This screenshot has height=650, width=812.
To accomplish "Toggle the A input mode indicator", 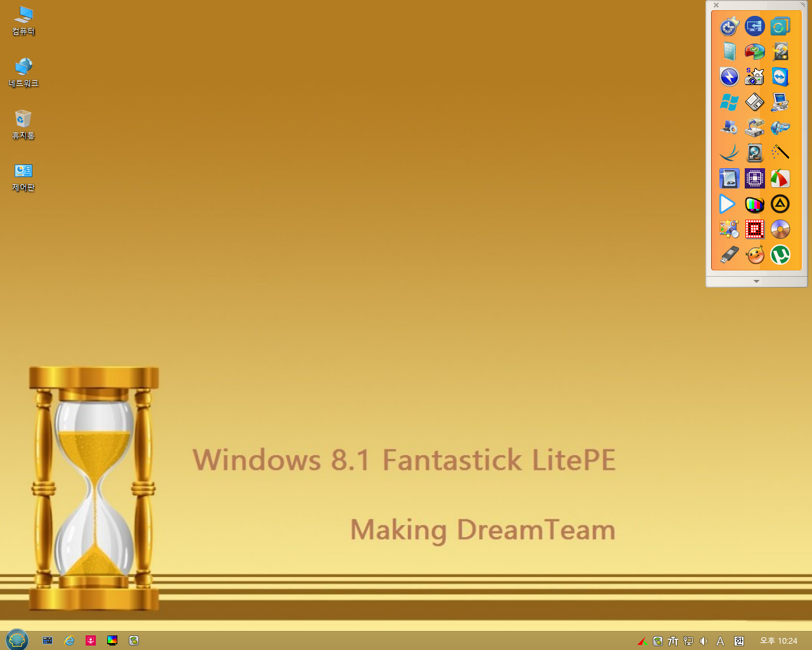I will [x=720, y=641].
